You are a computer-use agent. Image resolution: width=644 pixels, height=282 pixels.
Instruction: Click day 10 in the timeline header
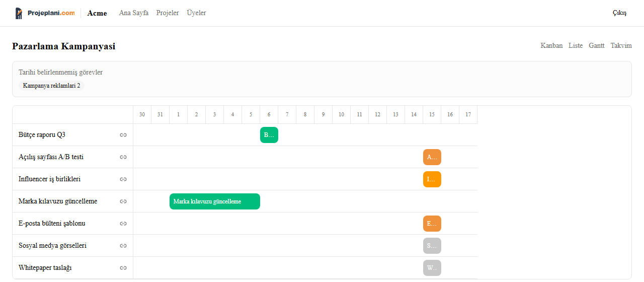coord(342,115)
